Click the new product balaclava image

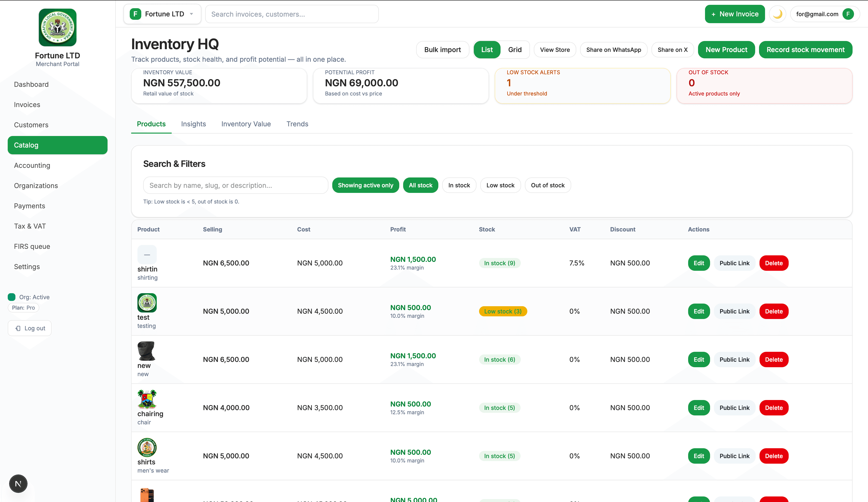point(146,351)
